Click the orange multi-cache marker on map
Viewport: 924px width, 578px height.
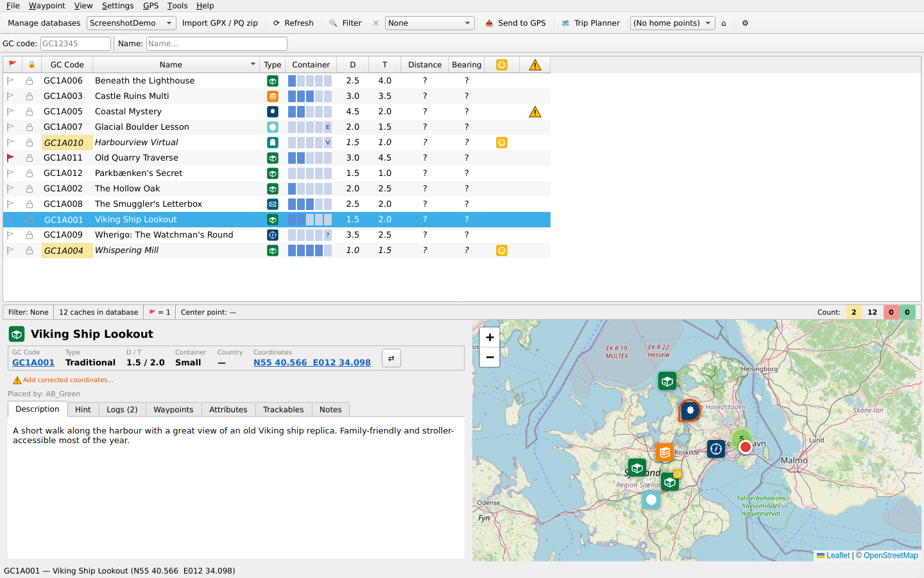pos(665,452)
